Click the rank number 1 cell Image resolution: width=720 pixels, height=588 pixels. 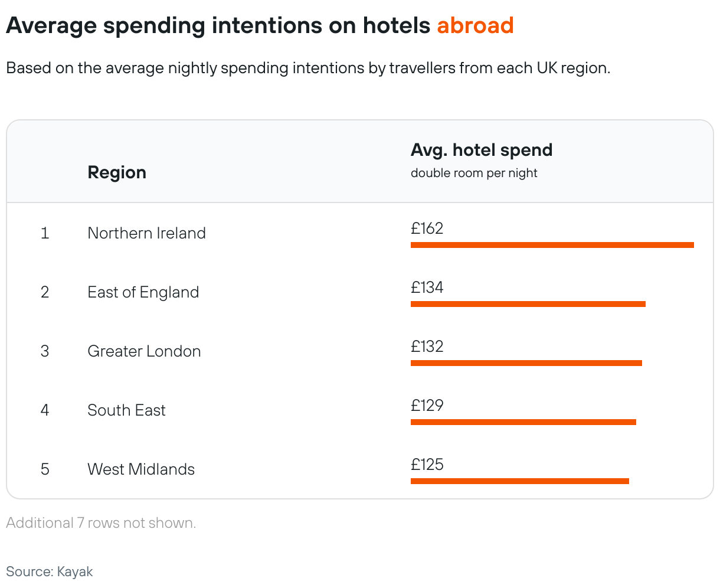(45, 233)
